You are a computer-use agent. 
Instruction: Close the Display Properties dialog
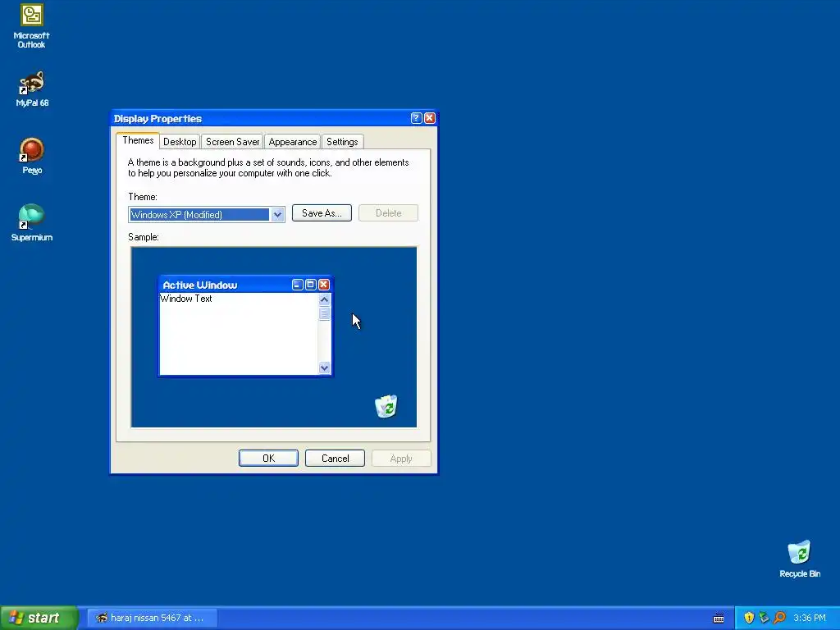tap(430, 118)
